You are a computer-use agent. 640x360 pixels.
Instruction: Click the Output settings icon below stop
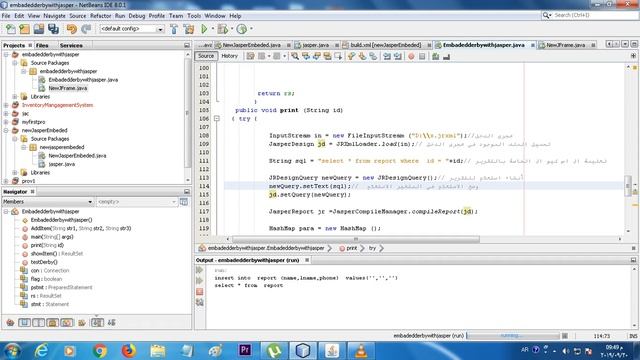coord(200,302)
